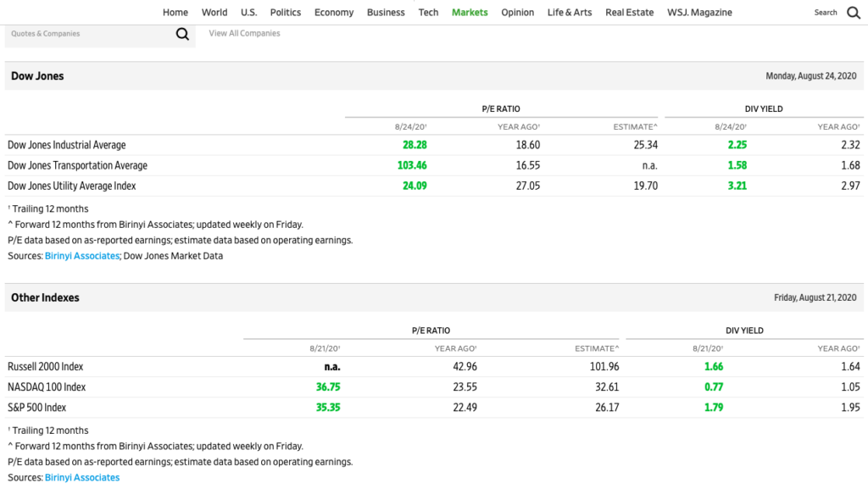Screen dimensions: 868x489
Task: Click the 42.96 Russell year-ago P/E
Action: pyautogui.click(x=465, y=367)
